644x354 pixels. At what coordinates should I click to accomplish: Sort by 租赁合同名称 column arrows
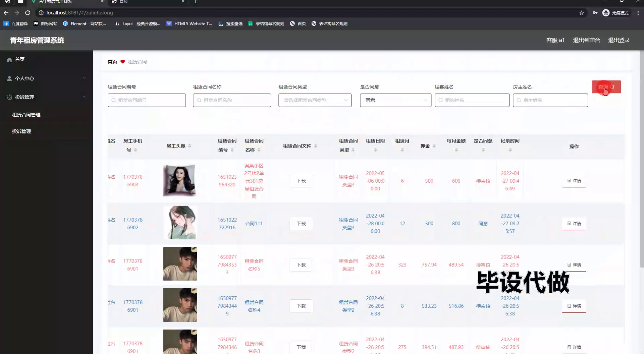pyautogui.click(x=259, y=150)
